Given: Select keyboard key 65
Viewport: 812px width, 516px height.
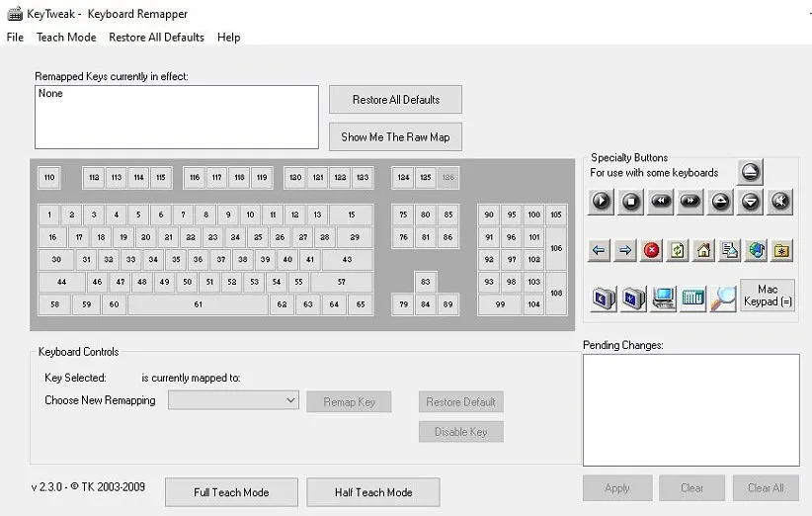Looking at the screenshot, I should (x=361, y=304).
